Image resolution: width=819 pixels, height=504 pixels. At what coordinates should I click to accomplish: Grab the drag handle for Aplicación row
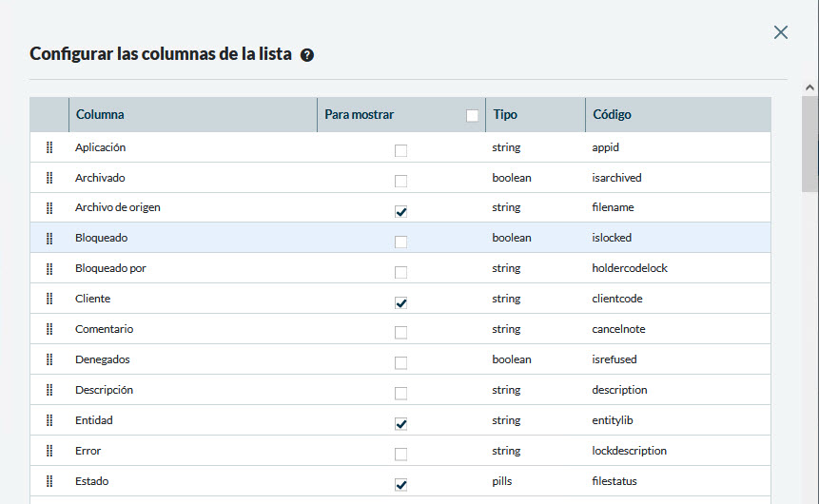point(49,147)
